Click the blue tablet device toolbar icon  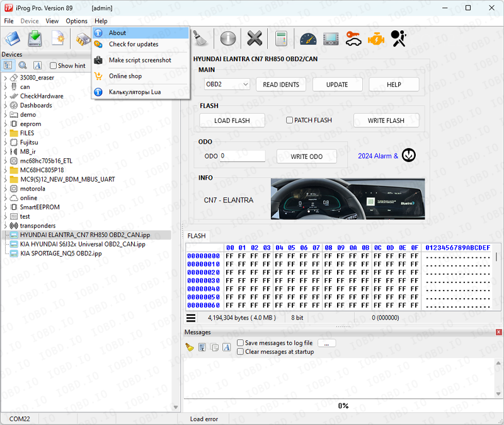12,39
